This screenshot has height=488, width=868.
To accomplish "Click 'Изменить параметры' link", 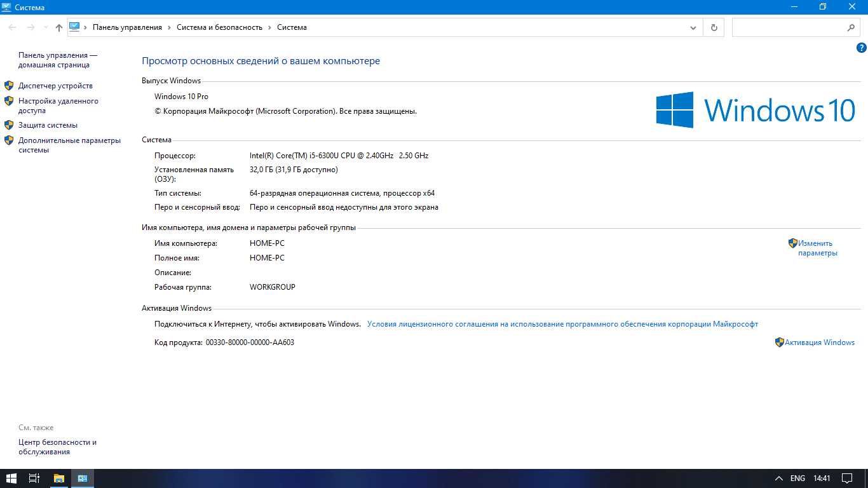I will pos(818,248).
